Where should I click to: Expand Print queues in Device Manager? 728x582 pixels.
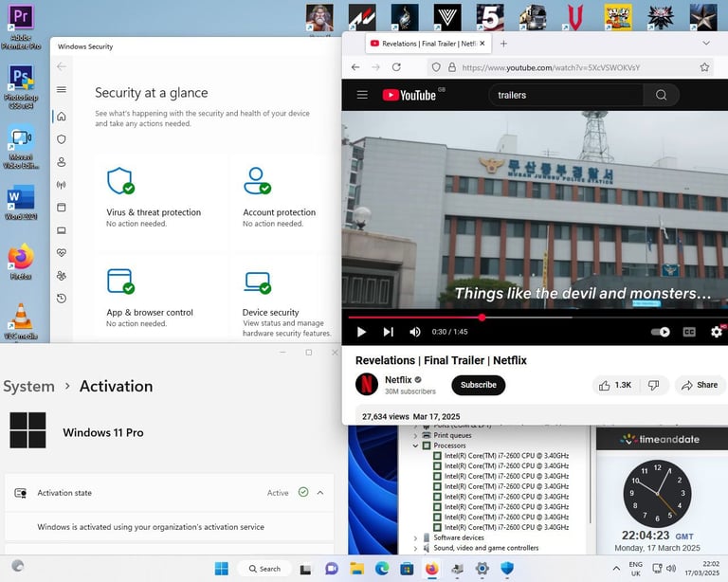[415, 436]
